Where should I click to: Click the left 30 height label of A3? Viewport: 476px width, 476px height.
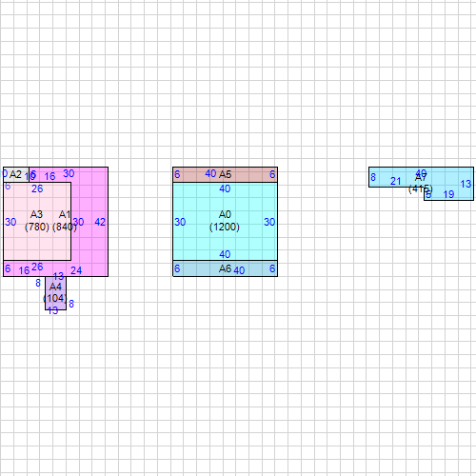pyautogui.click(x=10, y=222)
